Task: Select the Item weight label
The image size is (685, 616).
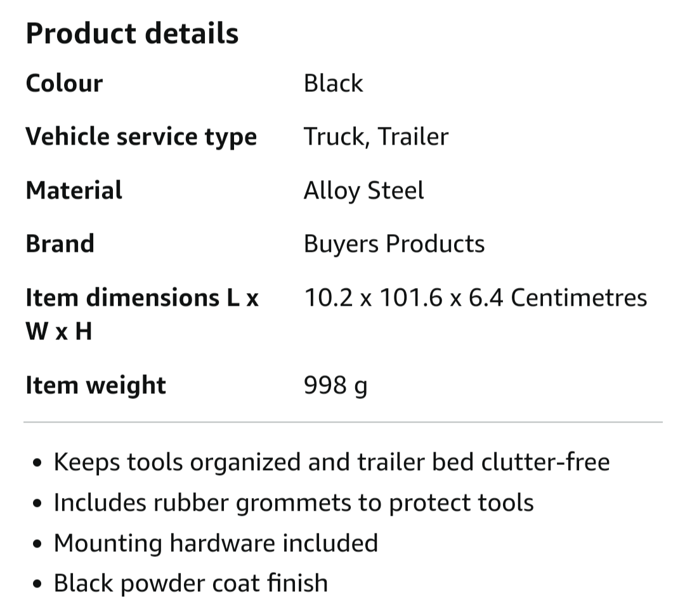Action: [x=96, y=385]
